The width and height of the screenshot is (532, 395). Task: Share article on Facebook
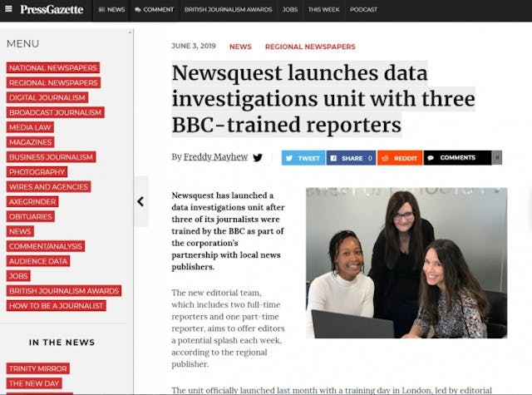(351, 157)
